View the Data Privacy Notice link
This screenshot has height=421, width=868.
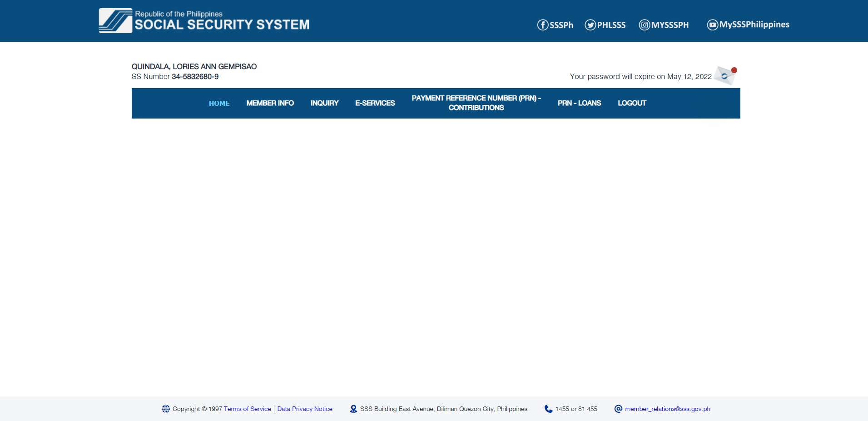click(x=305, y=409)
